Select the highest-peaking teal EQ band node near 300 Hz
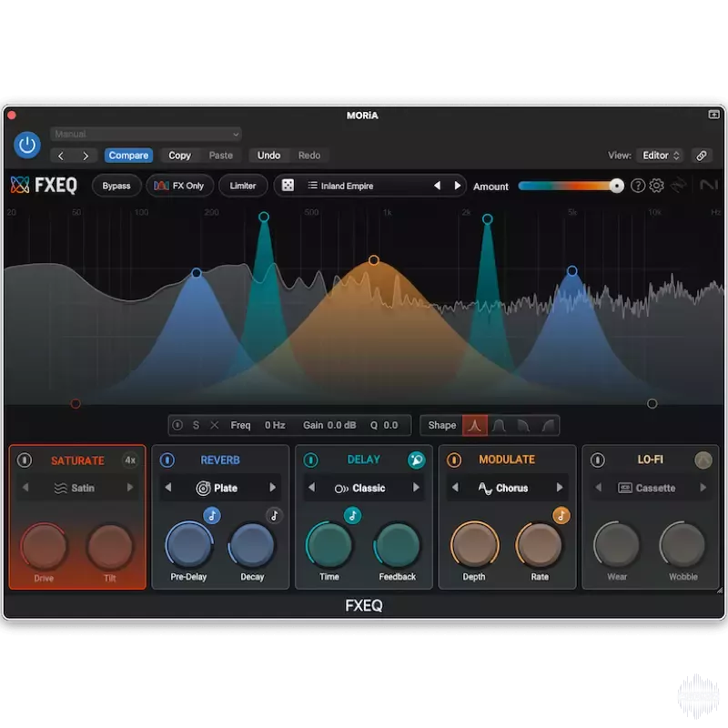This screenshot has height=728, width=728. (x=264, y=217)
